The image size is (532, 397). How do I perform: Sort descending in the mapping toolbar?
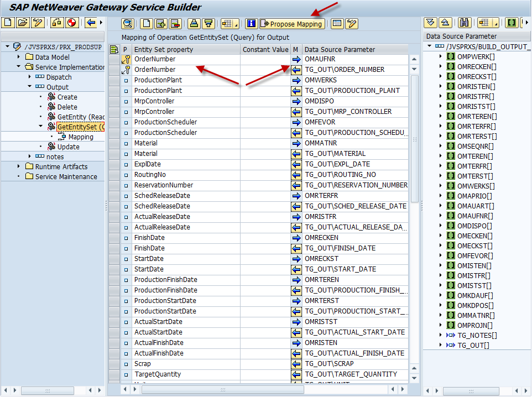tap(208, 23)
